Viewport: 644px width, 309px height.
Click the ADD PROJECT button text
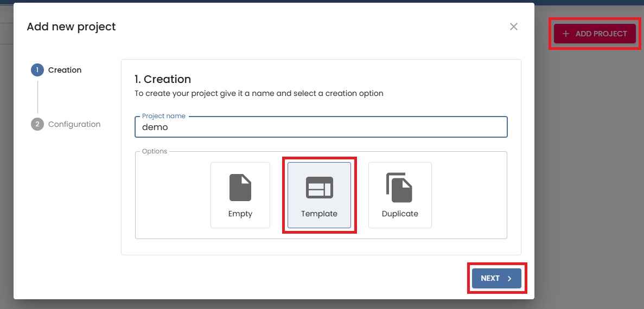point(601,34)
